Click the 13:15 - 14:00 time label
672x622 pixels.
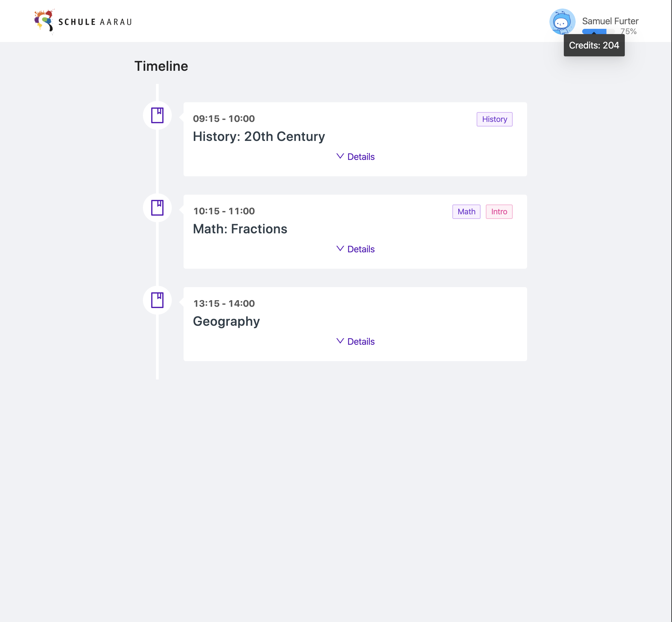[x=224, y=303]
